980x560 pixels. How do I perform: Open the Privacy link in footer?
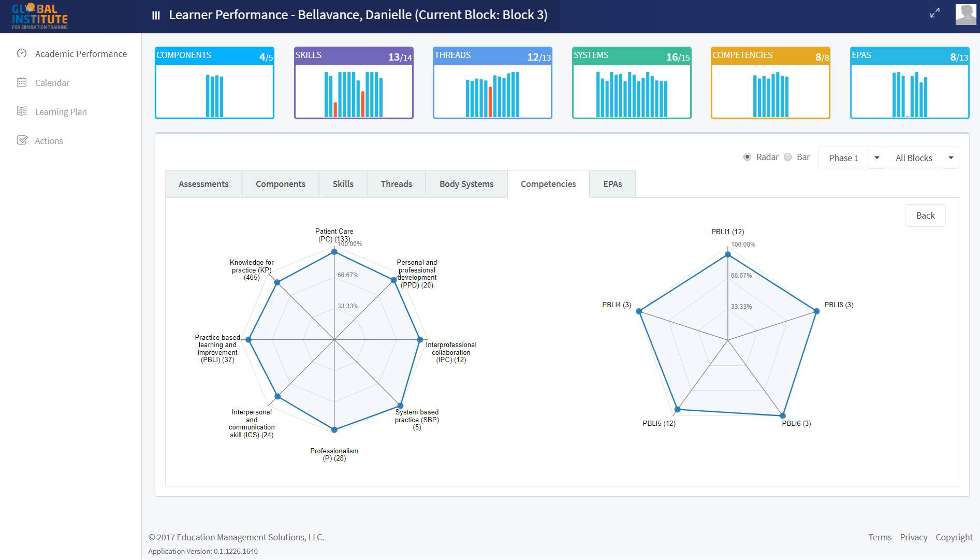pos(913,537)
